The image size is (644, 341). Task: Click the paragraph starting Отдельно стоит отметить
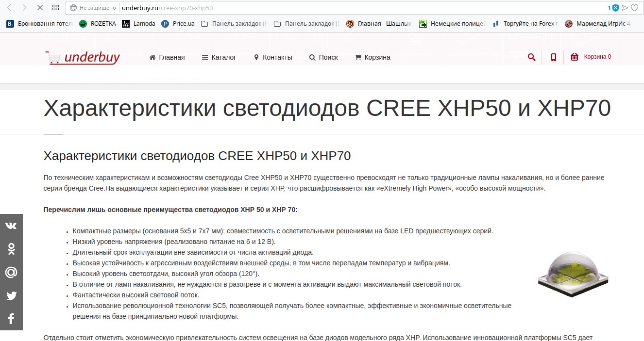pyautogui.click(x=318, y=337)
